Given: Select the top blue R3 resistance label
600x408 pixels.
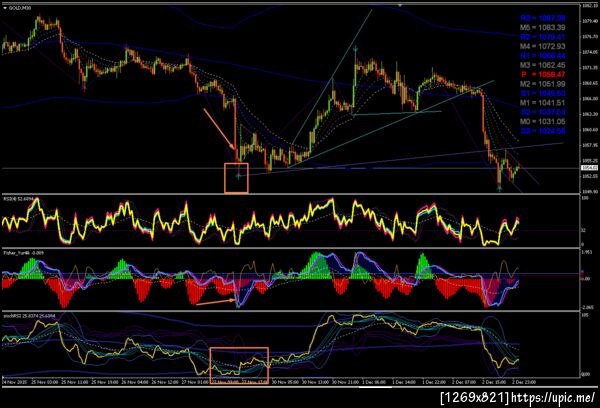Looking at the screenshot, I should (x=542, y=18).
